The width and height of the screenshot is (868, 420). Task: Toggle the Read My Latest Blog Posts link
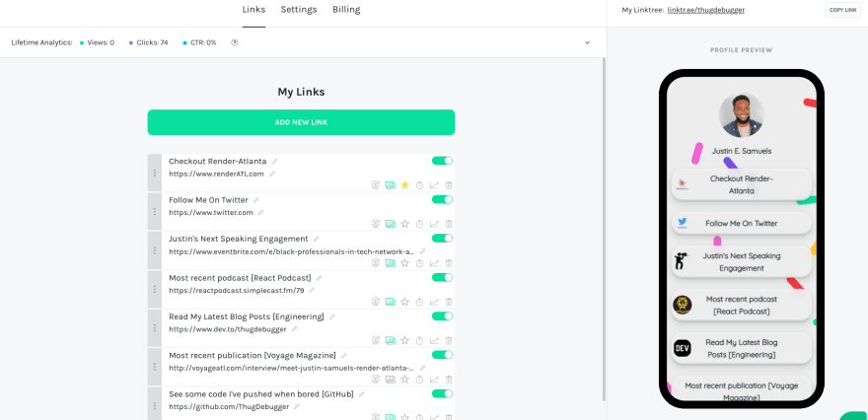click(442, 315)
